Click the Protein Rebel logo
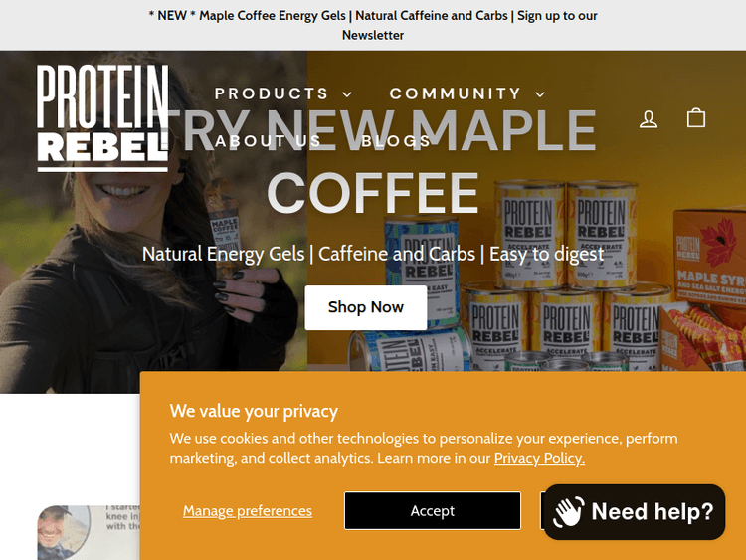The height and width of the screenshot is (560, 746). pyautogui.click(x=102, y=118)
